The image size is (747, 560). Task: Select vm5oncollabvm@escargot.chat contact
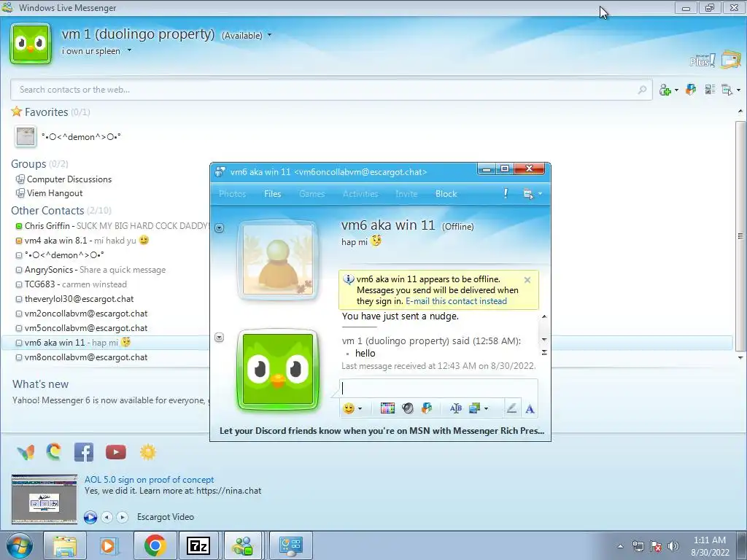click(82, 328)
